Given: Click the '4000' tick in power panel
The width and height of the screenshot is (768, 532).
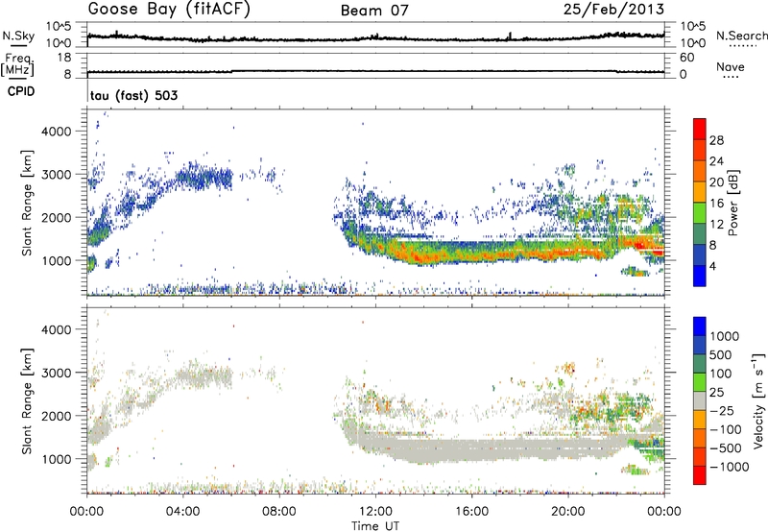Looking at the screenshot, I should coord(56,132).
